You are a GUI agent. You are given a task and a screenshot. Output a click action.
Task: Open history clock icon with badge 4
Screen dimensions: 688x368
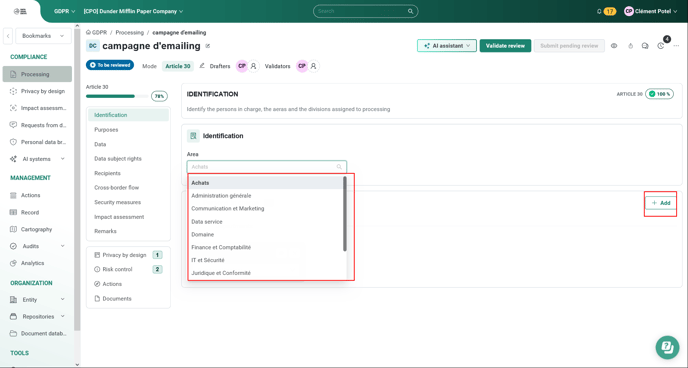(x=661, y=46)
